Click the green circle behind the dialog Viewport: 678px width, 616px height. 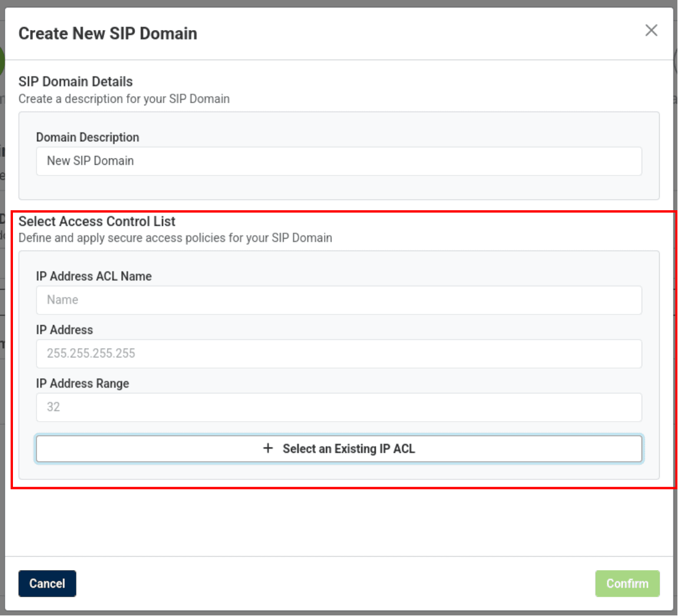pos(2,61)
